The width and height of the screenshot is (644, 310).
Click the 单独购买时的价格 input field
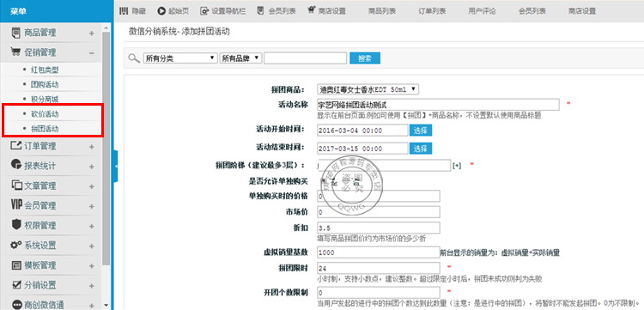(379, 197)
